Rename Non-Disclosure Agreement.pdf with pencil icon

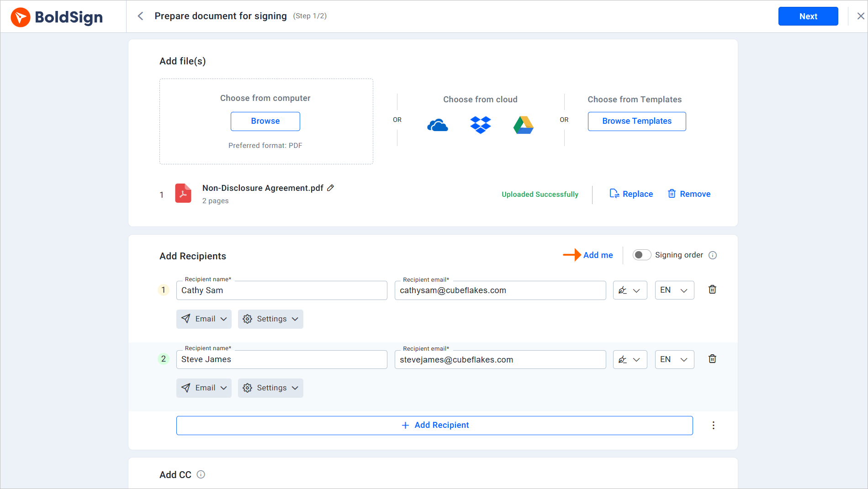pyautogui.click(x=331, y=188)
